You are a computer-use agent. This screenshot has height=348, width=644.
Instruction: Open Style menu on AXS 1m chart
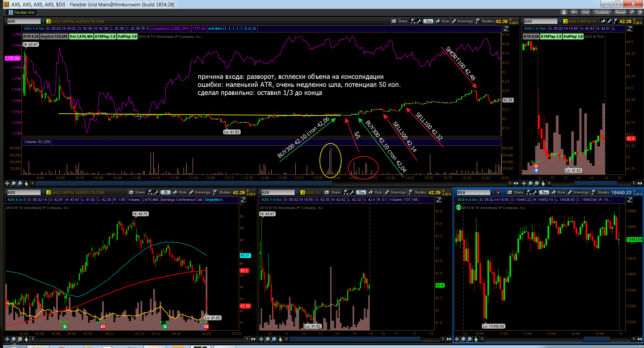pyautogui.click(x=443, y=21)
